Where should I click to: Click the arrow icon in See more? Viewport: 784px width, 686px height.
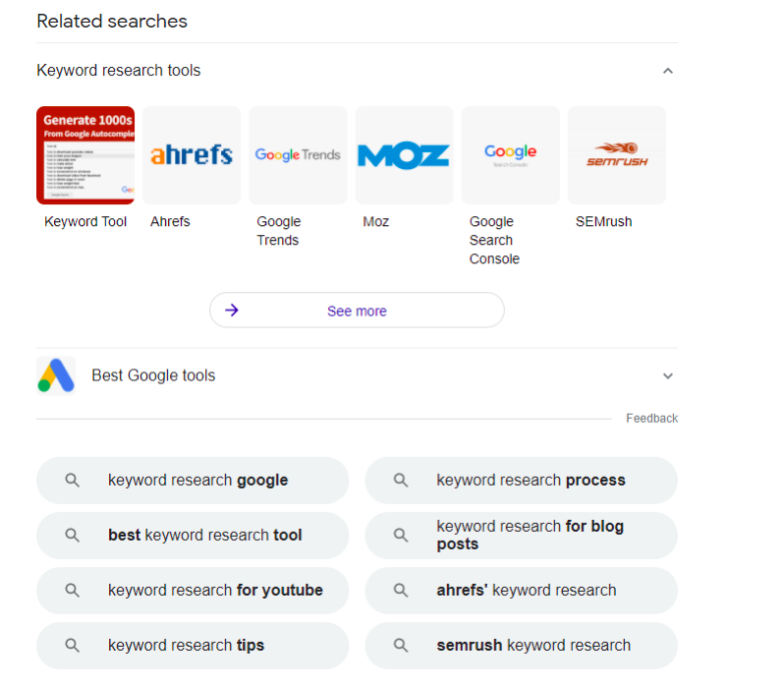coord(232,311)
